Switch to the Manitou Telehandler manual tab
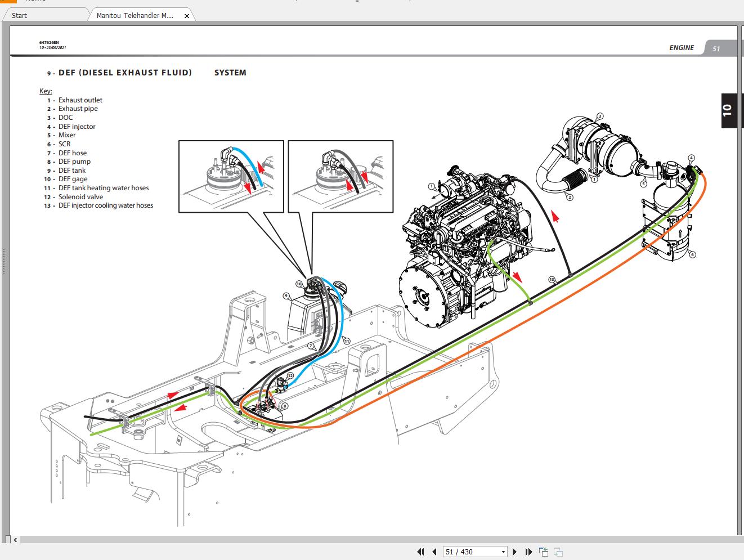This screenshot has height=560, width=744. point(135,15)
